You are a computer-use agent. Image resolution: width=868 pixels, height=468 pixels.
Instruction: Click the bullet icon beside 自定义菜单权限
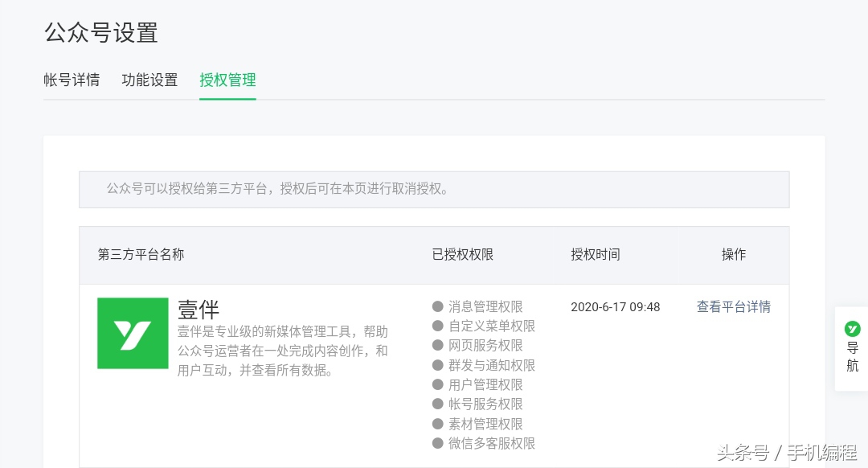[x=437, y=326]
